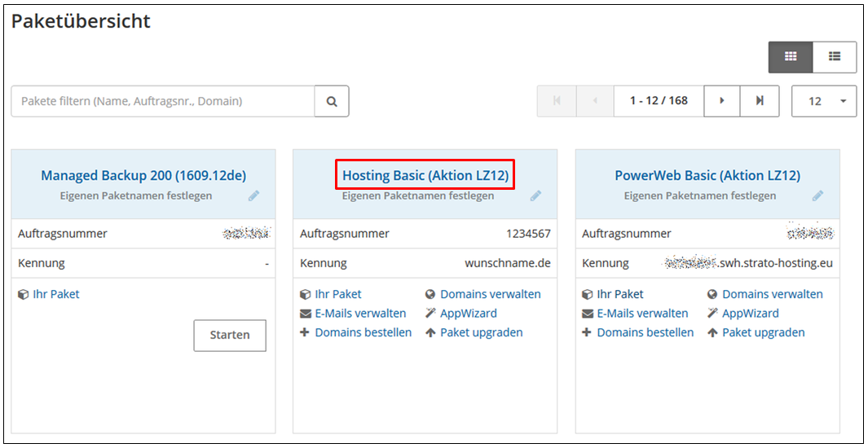Click Domains bestellen in Hosting Basic

coord(363,332)
